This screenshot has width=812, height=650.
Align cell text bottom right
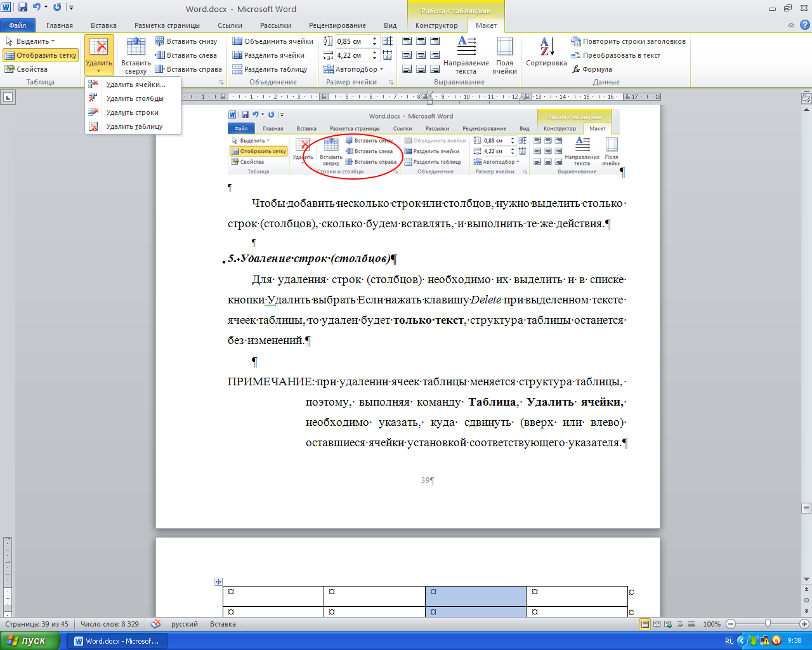point(435,69)
